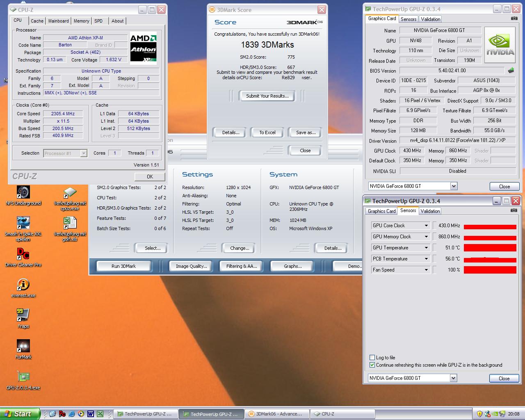Click the NVIDIA tray icon

(x=495, y=414)
